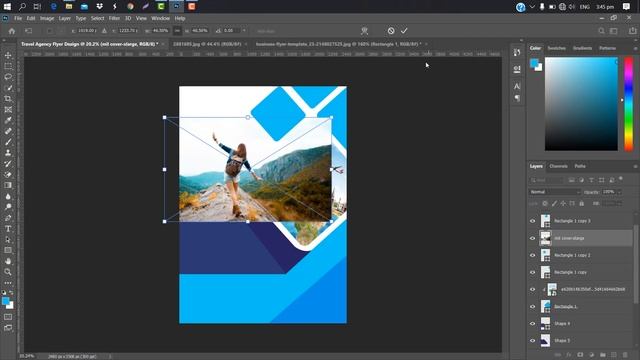
Task: Hide the Rectangle 1 layer
Action: point(533,307)
